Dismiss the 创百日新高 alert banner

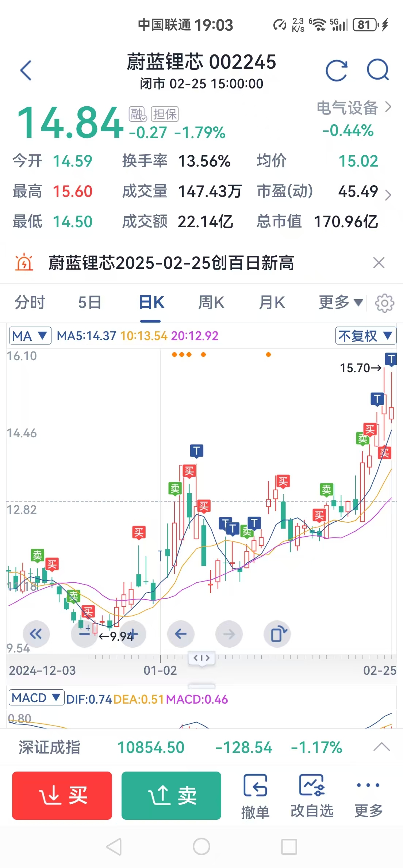click(379, 263)
